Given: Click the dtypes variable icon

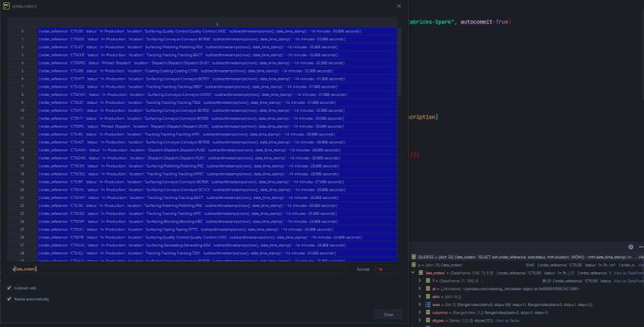Looking at the screenshot, I should coord(428,321).
